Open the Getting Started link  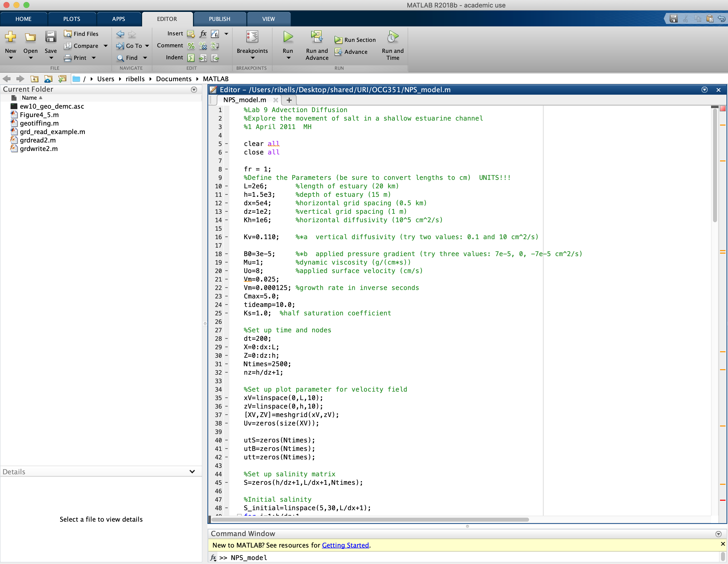pyautogui.click(x=345, y=545)
